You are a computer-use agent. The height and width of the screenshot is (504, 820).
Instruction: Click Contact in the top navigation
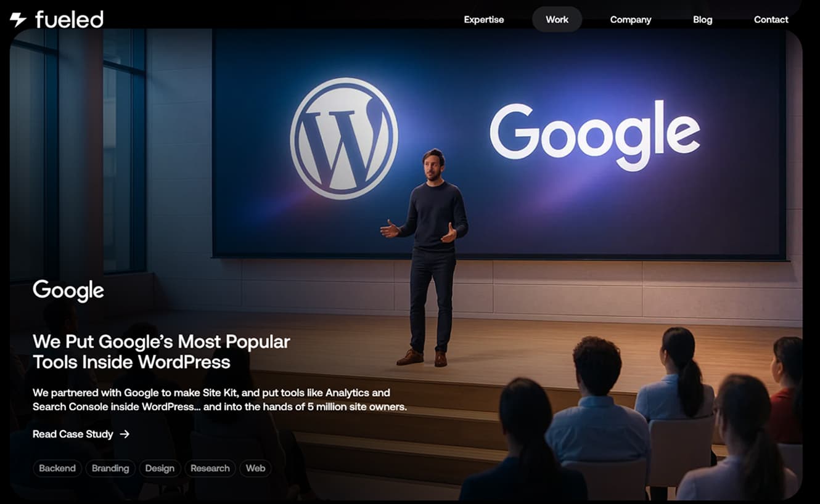pyautogui.click(x=771, y=20)
